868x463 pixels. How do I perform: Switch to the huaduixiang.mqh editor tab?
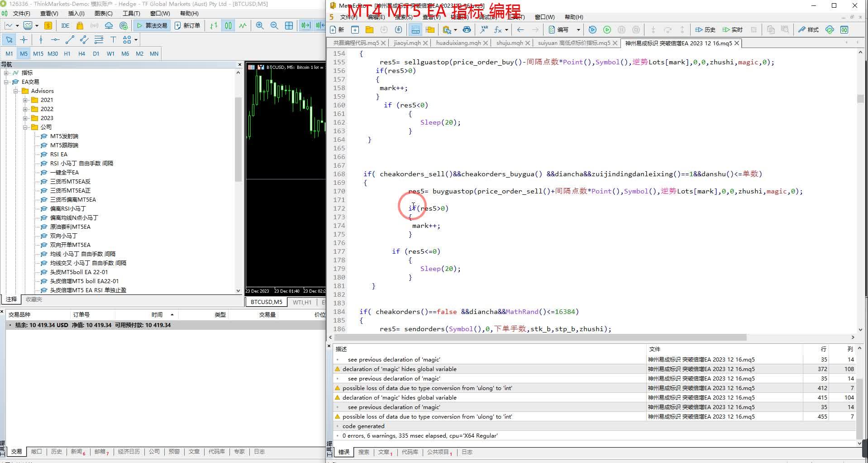[x=458, y=43]
